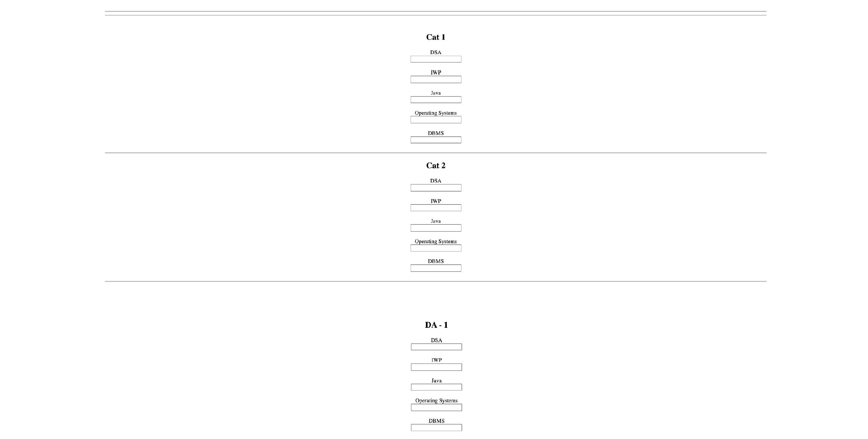The width and height of the screenshot is (868, 439).
Task: Click the Java input field under Cat 2
Action: (x=436, y=228)
